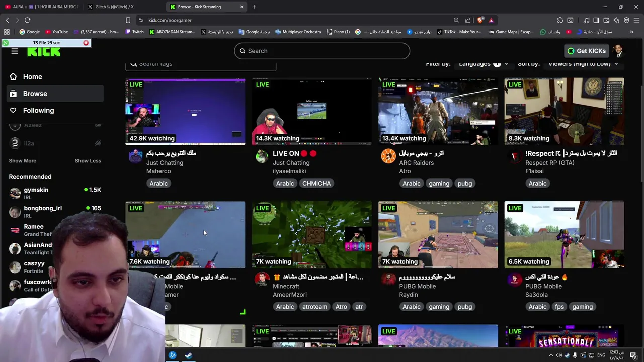This screenshot has height=362, width=644.
Task: Open Brave Wallet icon
Action: click(606, 20)
